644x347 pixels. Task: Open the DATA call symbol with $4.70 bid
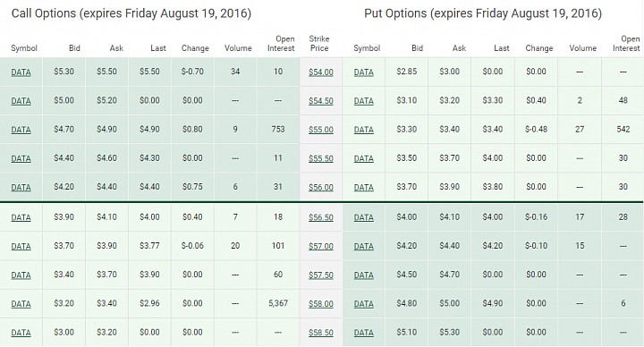21,130
